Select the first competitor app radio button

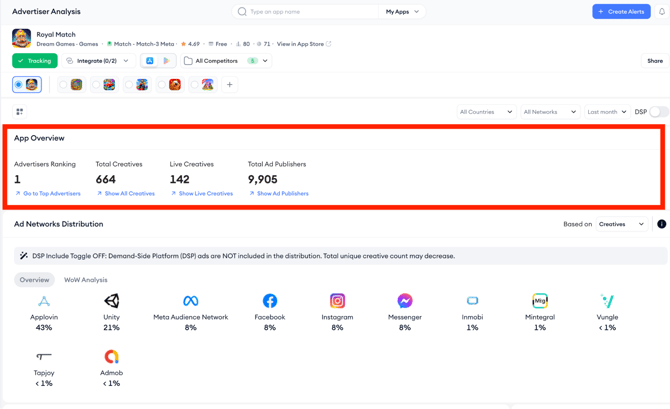pyautogui.click(x=63, y=85)
